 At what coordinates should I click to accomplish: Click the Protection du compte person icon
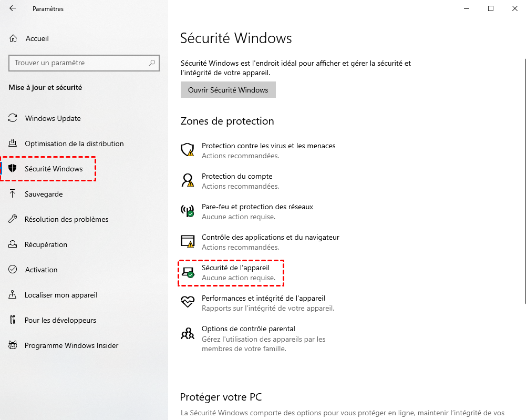tap(188, 181)
